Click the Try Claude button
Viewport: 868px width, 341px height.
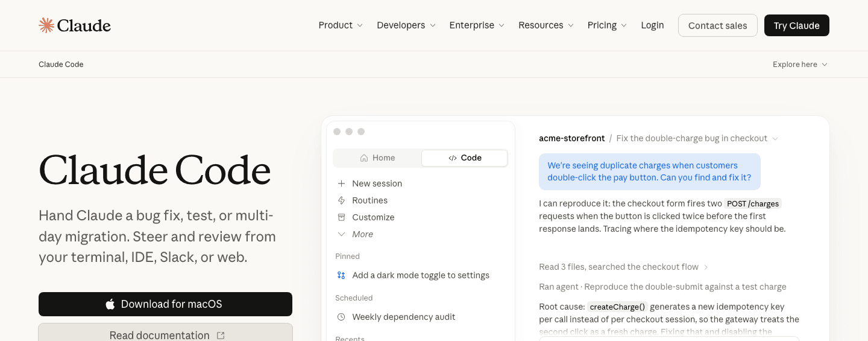coord(797,25)
